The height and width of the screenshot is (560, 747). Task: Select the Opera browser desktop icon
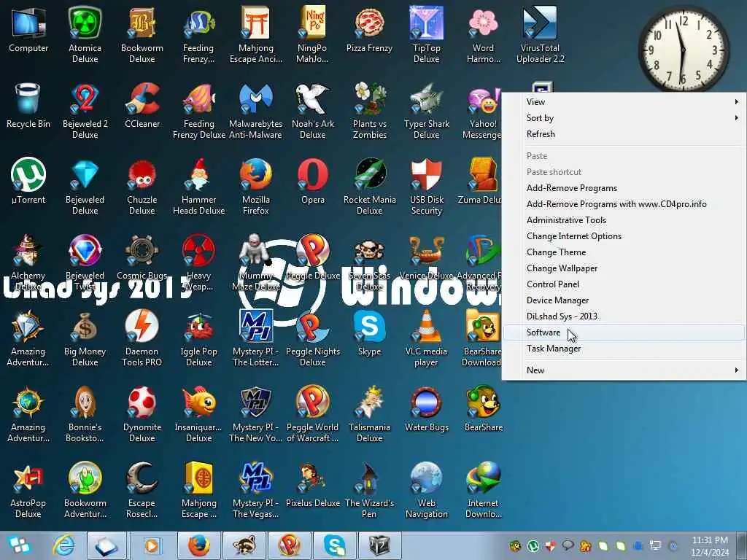coord(312,182)
